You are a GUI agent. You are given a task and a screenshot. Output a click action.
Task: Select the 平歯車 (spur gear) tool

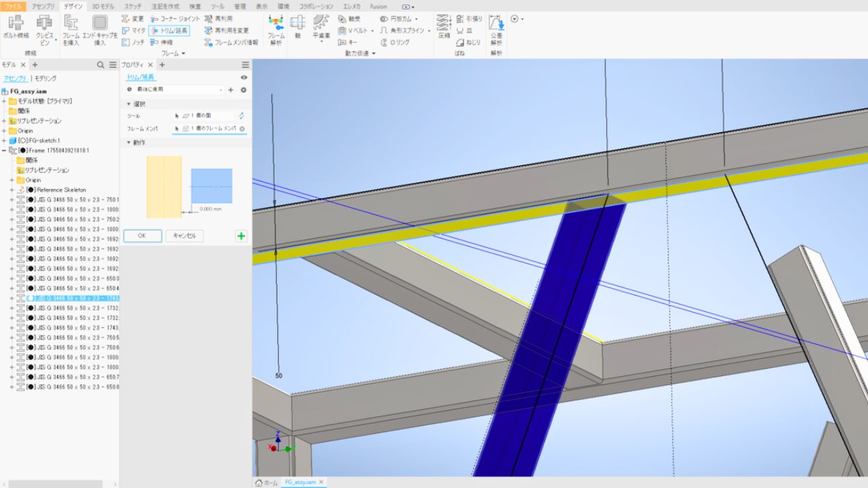click(x=321, y=27)
